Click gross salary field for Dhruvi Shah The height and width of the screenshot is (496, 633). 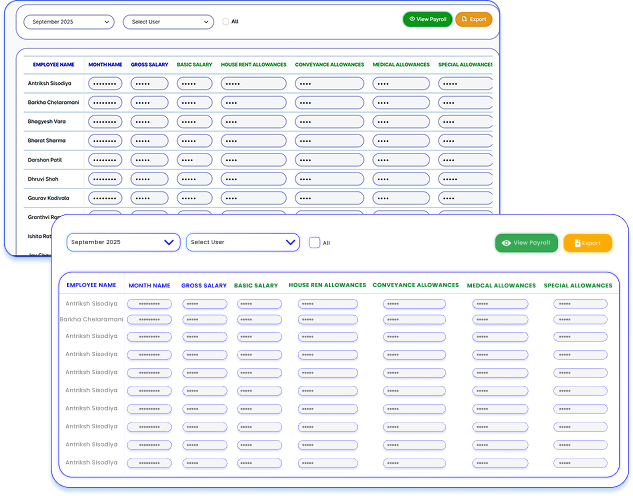click(149, 178)
